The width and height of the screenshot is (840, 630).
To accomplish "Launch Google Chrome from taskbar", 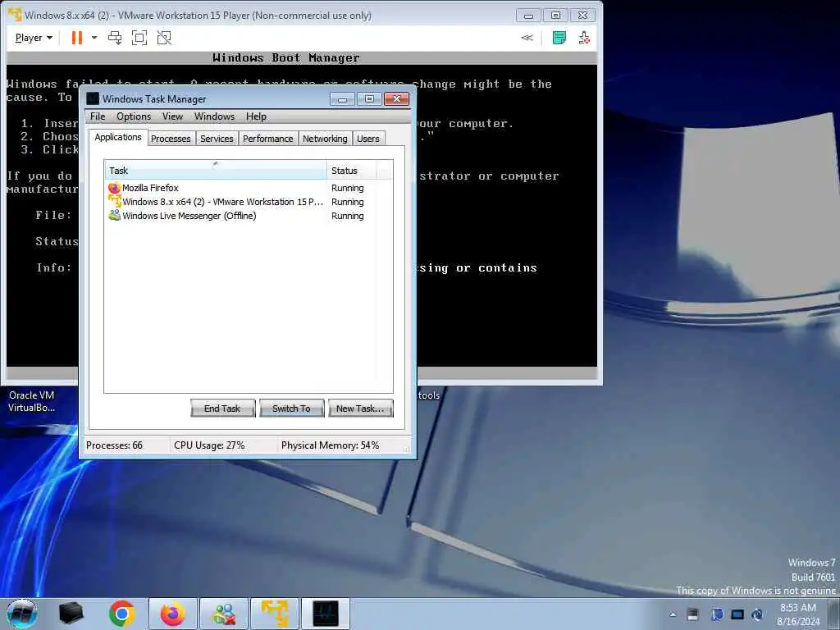I will coord(121,614).
